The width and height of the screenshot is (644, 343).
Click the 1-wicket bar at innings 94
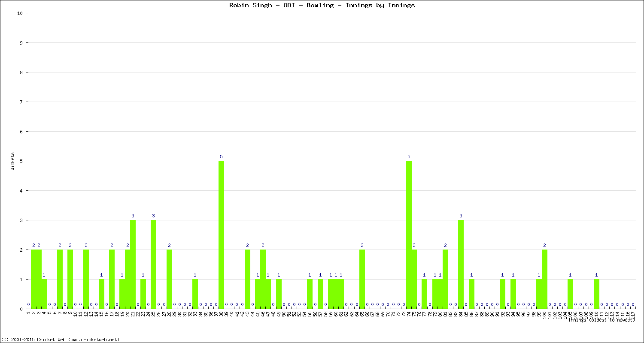[513, 294]
